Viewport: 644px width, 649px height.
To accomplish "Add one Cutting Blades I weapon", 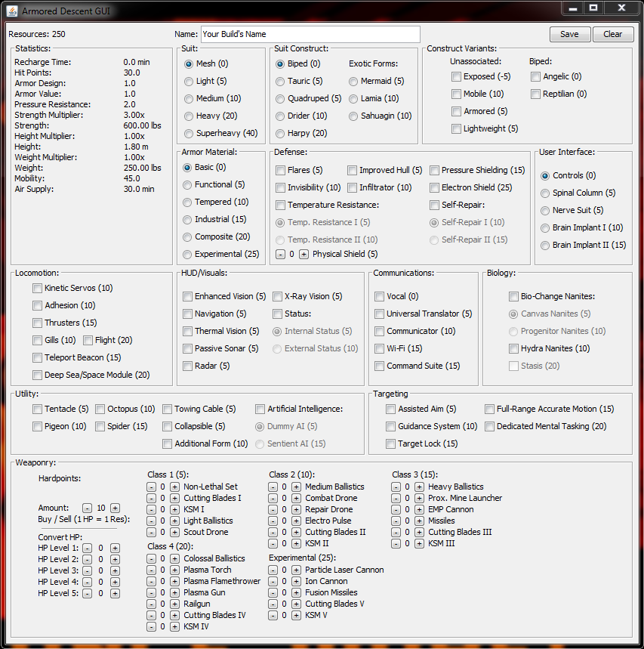I will tap(174, 498).
